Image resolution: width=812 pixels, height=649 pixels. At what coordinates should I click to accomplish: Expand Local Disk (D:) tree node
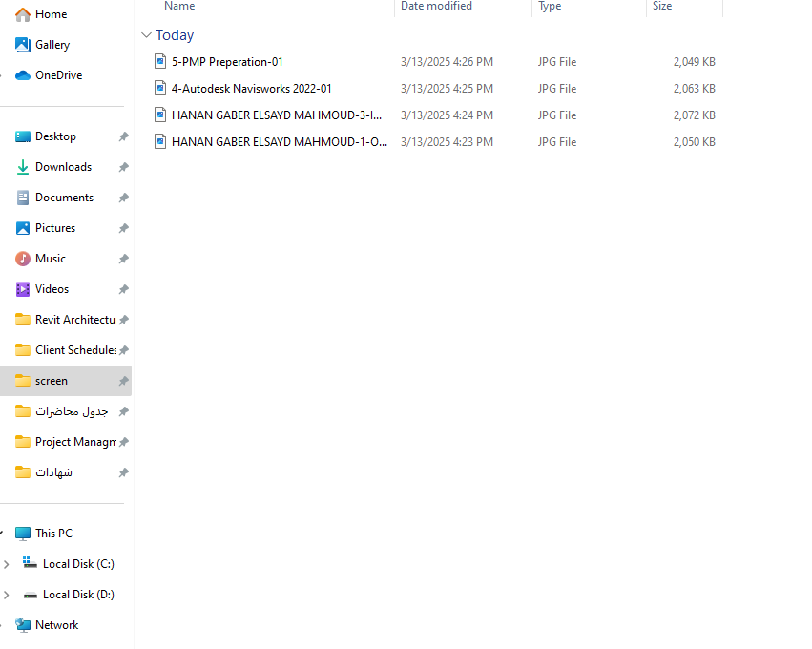coord(7,596)
